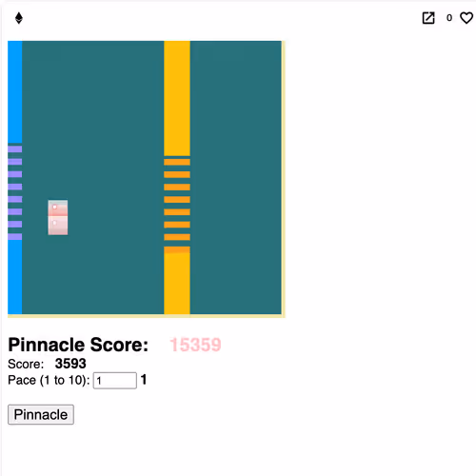This screenshot has height=476, width=476.
Task: Click the pink player block in the game
Action: [x=58, y=217]
